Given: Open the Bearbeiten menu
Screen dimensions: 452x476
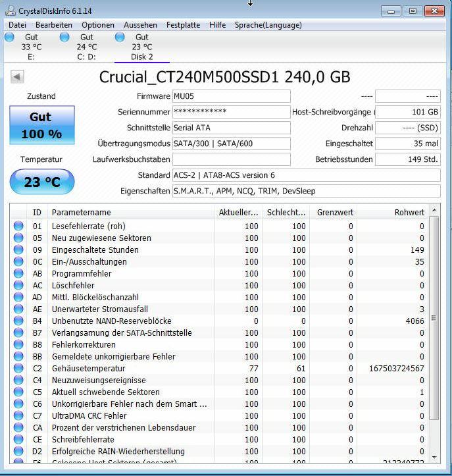Looking at the screenshot, I should (54, 25).
